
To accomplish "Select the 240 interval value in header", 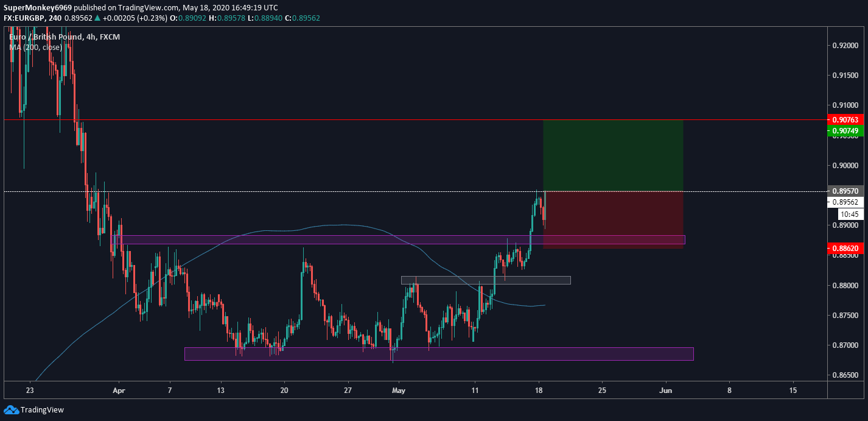I will (55, 18).
